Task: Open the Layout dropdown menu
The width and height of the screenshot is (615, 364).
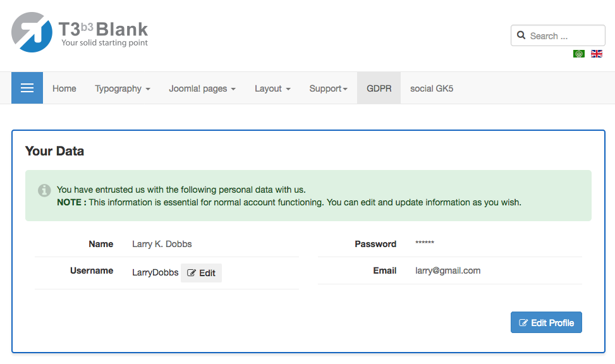Action: click(272, 88)
